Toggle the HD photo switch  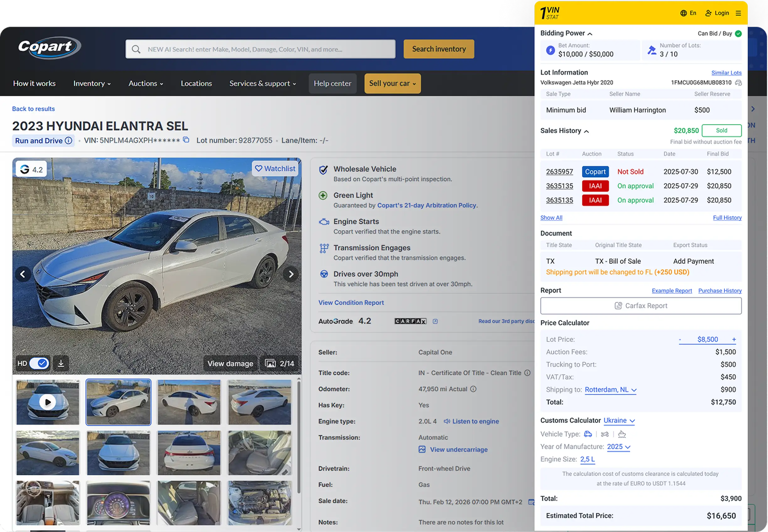[x=39, y=363]
